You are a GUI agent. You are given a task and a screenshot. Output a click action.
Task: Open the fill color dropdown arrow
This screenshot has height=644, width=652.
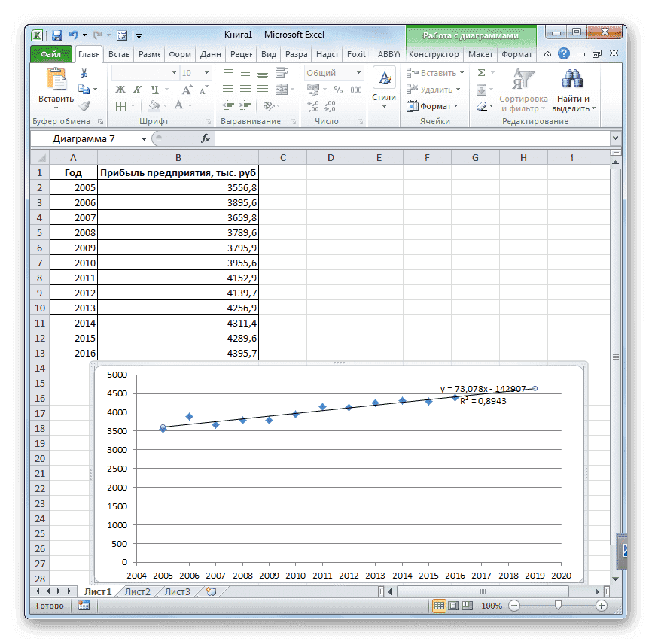coord(163,105)
